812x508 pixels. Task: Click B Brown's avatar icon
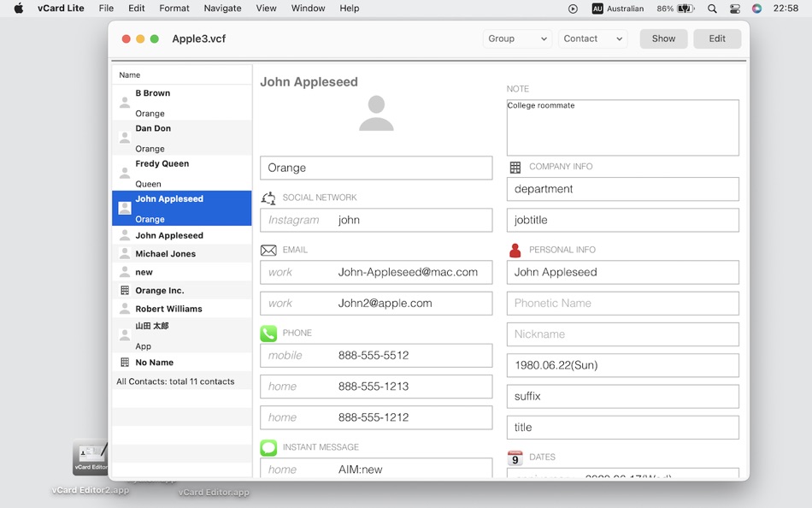(x=125, y=103)
